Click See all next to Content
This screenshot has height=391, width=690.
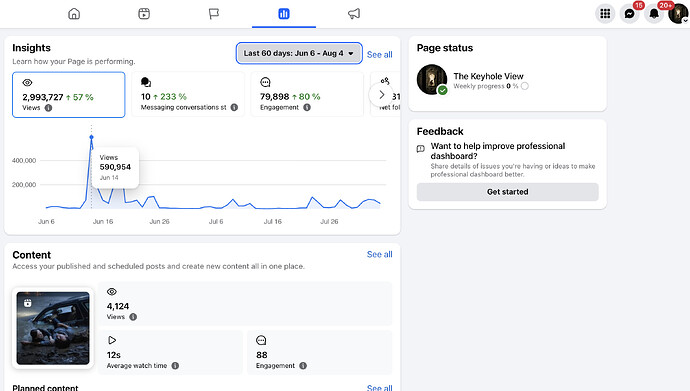point(379,254)
